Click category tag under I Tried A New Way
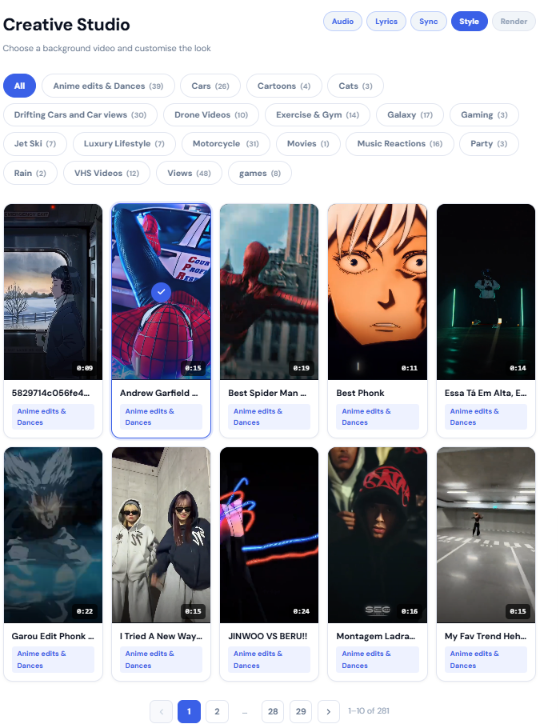Image resolution: width=558 pixels, height=728 pixels. click(x=161, y=660)
